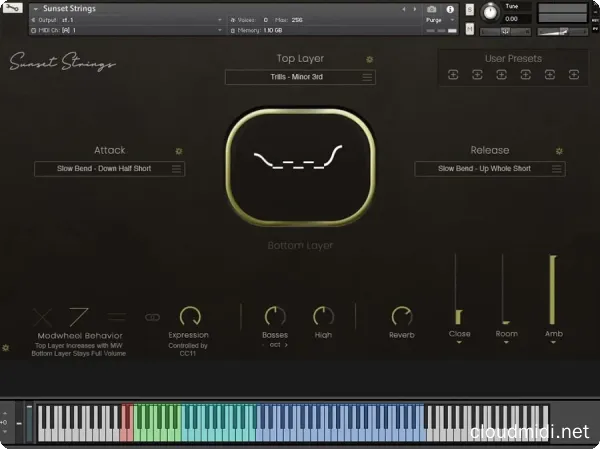
Task: Click the Attack list menu icon
Action: 176,169
